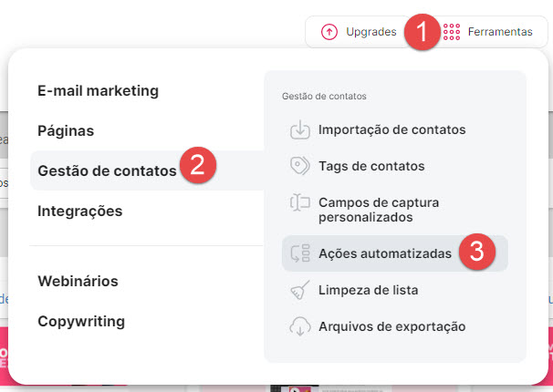Click the Upgrades arrow-up circle icon
This screenshot has width=553, height=392.
(329, 32)
